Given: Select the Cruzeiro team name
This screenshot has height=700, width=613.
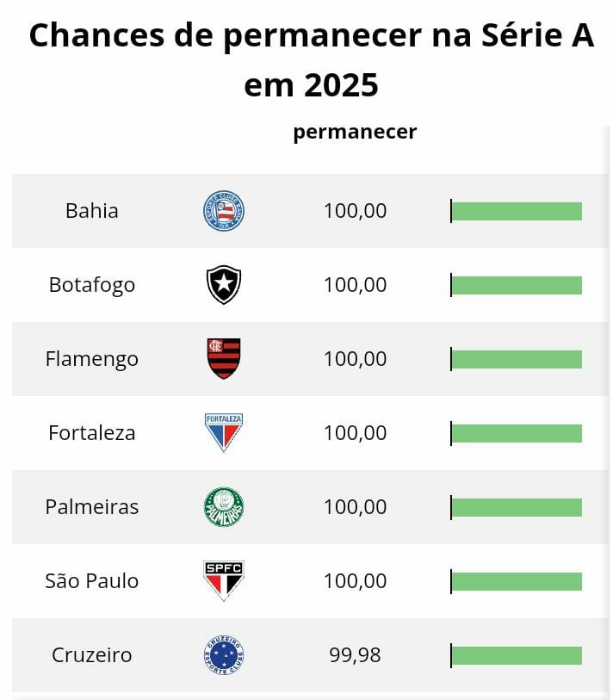Looking at the screenshot, I should tap(92, 655).
